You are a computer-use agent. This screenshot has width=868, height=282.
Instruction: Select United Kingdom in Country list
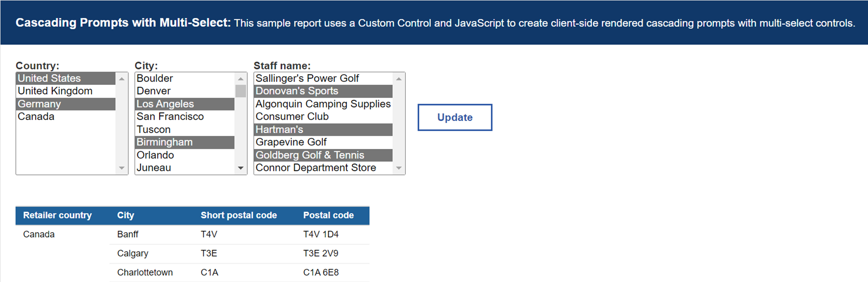click(x=55, y=91)
